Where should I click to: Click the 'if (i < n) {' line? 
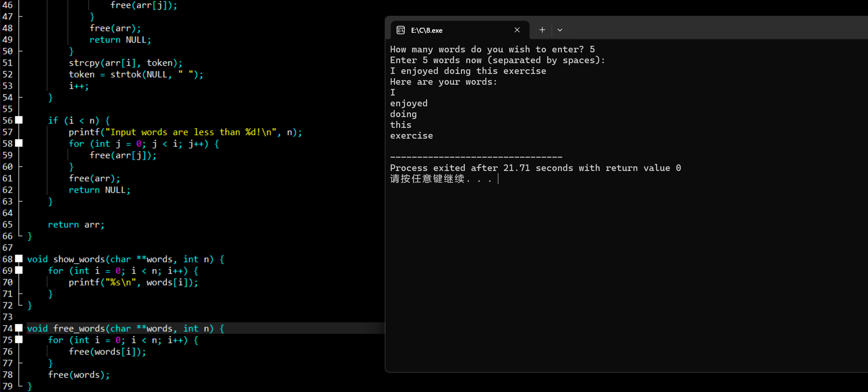79,121
